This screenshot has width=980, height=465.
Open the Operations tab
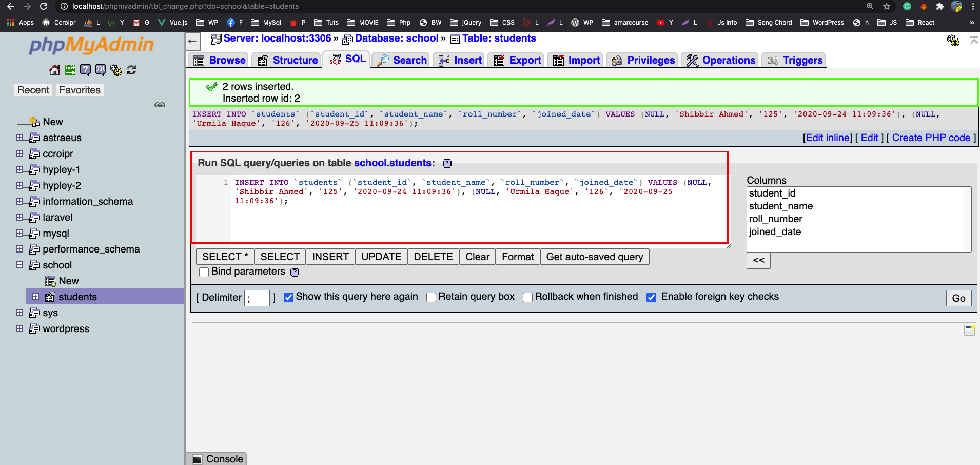pos(720,60)
